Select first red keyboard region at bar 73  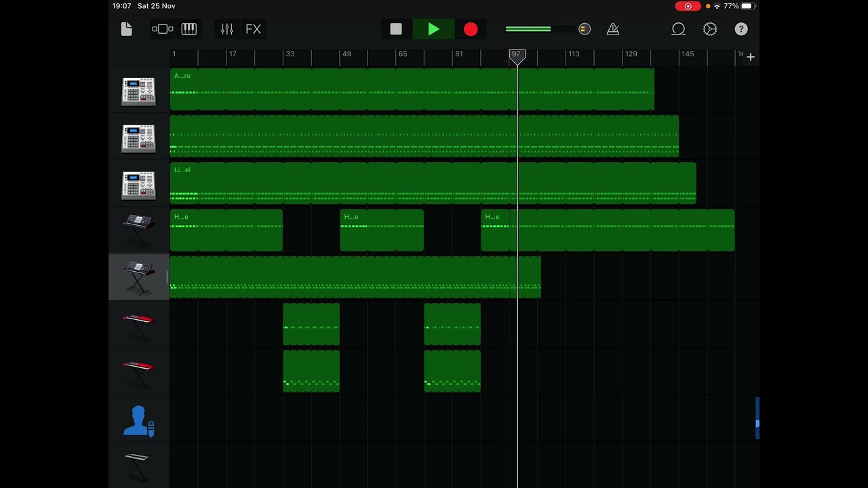pos(452,324)
